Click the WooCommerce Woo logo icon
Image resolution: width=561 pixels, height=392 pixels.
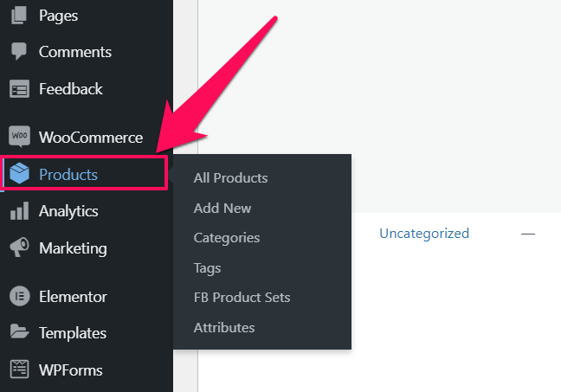(19, 137)
